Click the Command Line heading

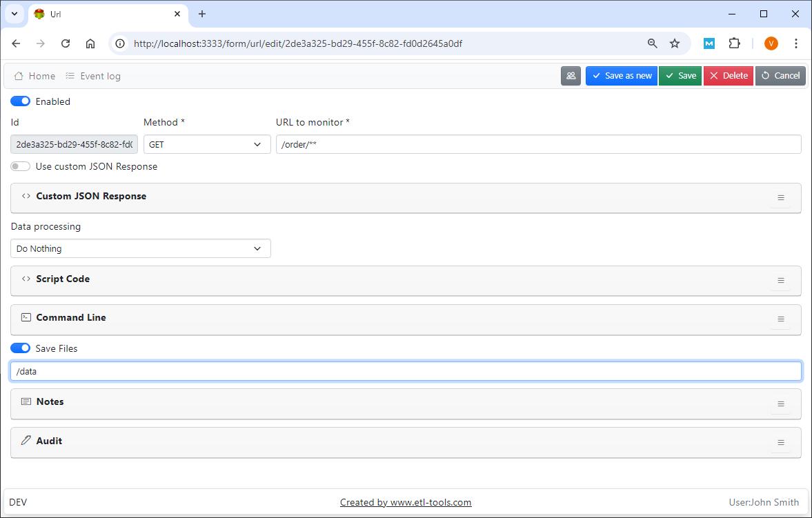coord(71,317)
